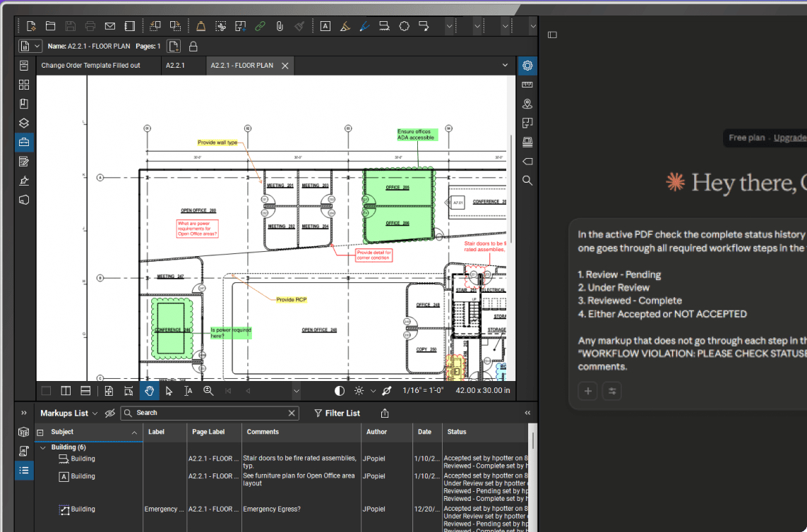
Task: Click into the Markups Search field
Action: click(210, 413)
